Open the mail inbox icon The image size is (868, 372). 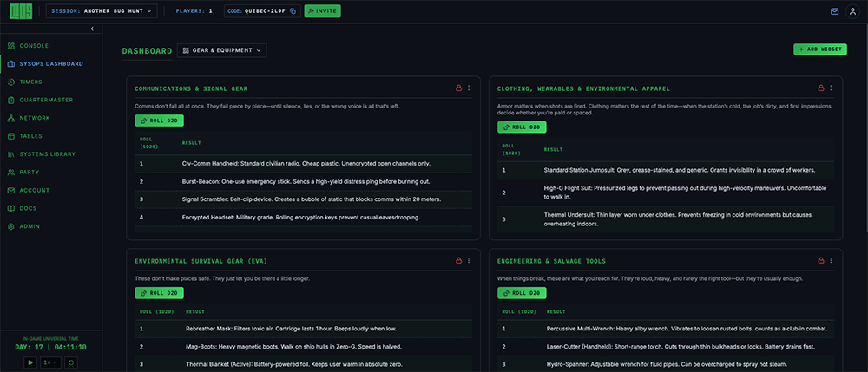tap(835, 11)
